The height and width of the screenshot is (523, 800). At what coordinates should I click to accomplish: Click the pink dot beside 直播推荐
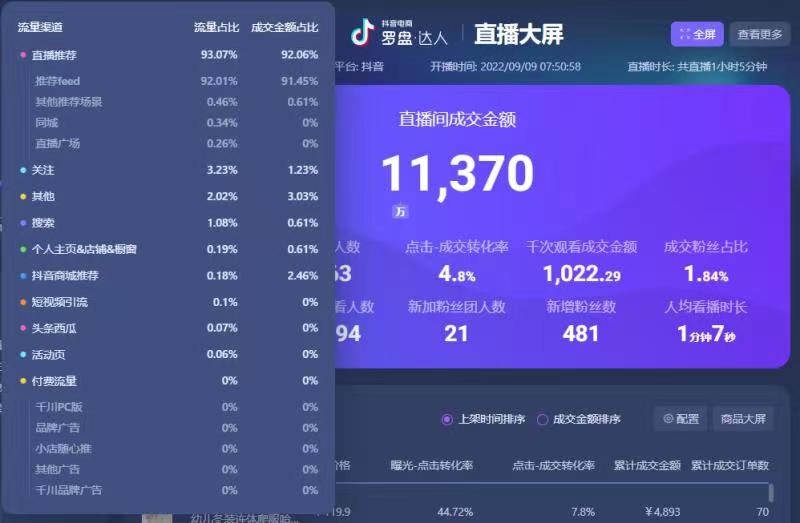pos(23,55)
